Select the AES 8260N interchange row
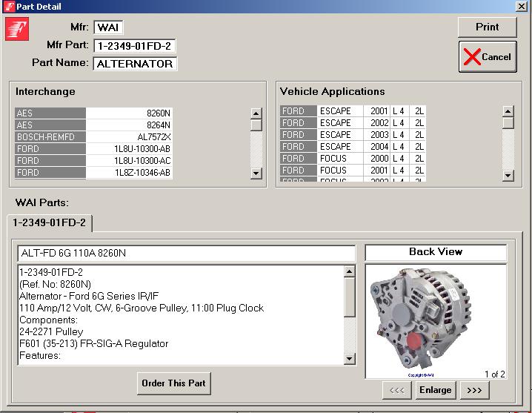 coord(93,113)
